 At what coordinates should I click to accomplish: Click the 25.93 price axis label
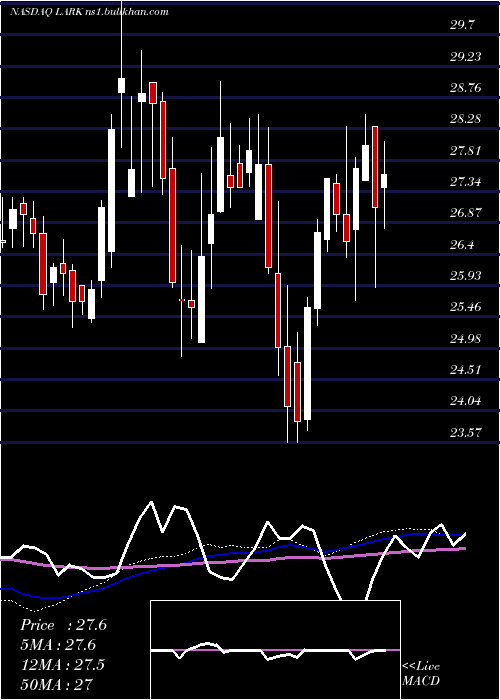[465, 276]
